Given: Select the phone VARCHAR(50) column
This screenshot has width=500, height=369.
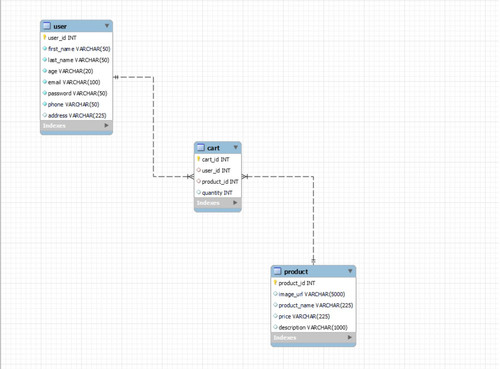Looking at the screenshot, I should (x=76, y=104).
